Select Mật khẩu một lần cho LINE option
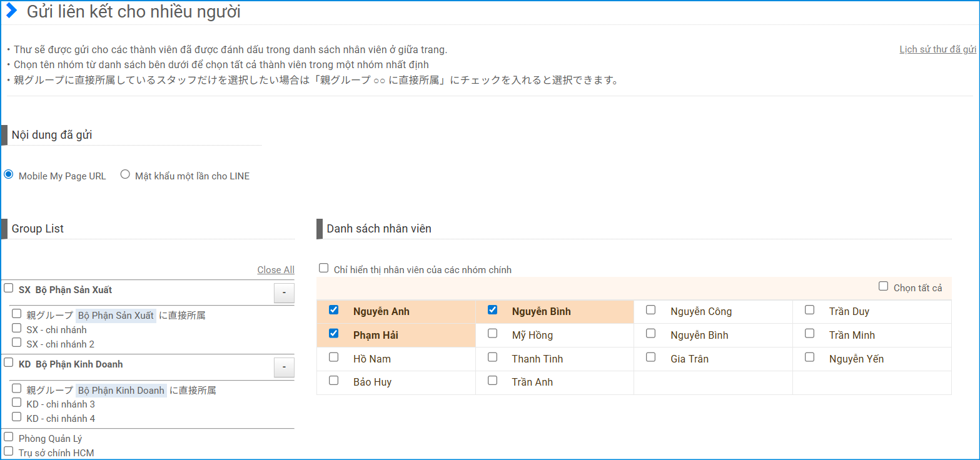This screenshot has width=980, height=460. pos(125,175)
